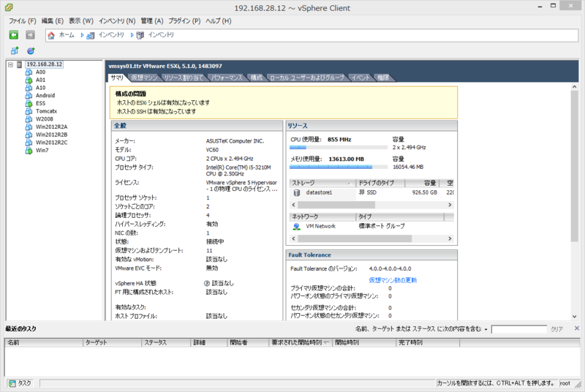Click the network list horizontal scrollbar
The width and height of the screenshot is (585, 392).
point(371,238)
